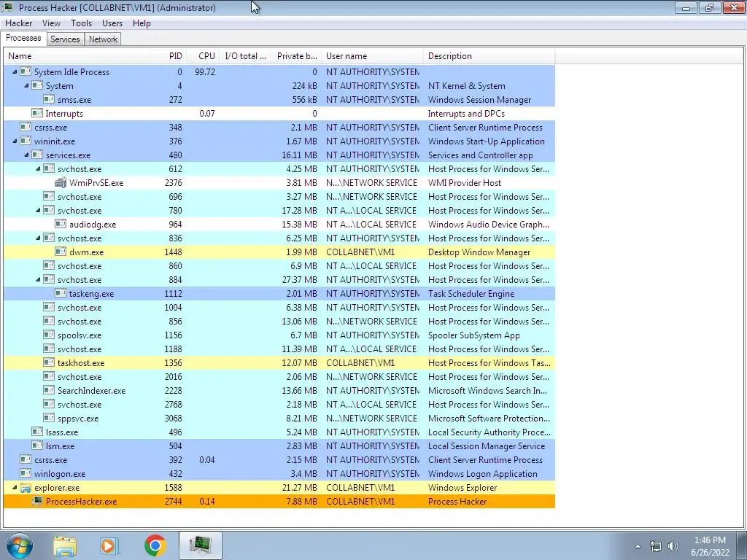Image resolution: width=747 pixels, height=560 pixels.
Task: Click the lsass.exe process icon
Action: click(x=37, y=432)
